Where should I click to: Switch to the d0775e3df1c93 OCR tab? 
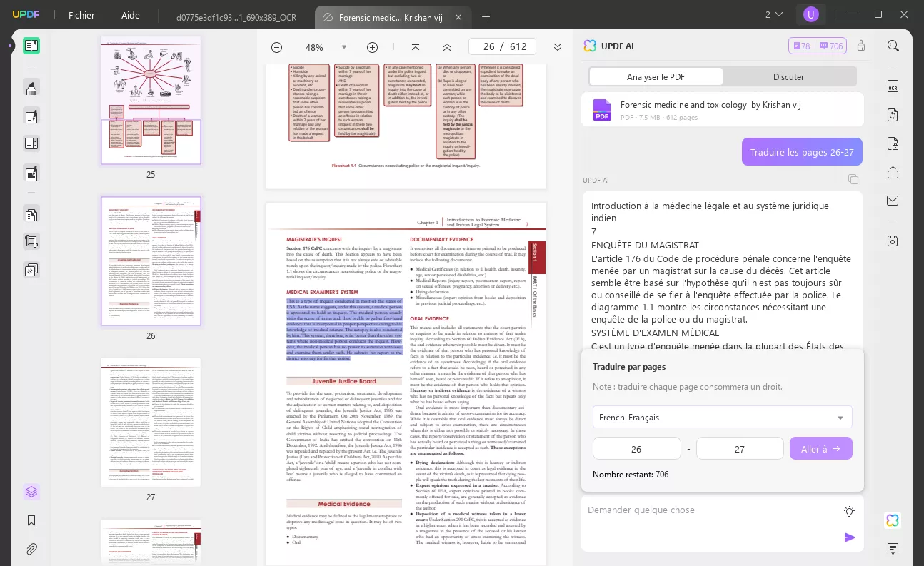(x=236, y=16)
